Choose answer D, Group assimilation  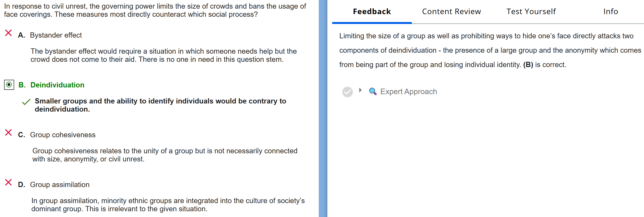[59, 184]
